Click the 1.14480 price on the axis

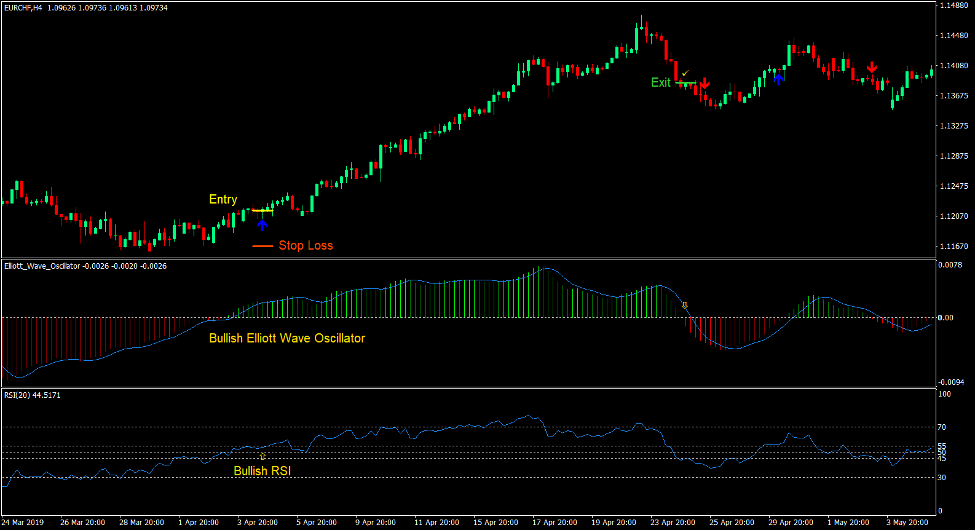pyautogui.click(x=954, y=7)
